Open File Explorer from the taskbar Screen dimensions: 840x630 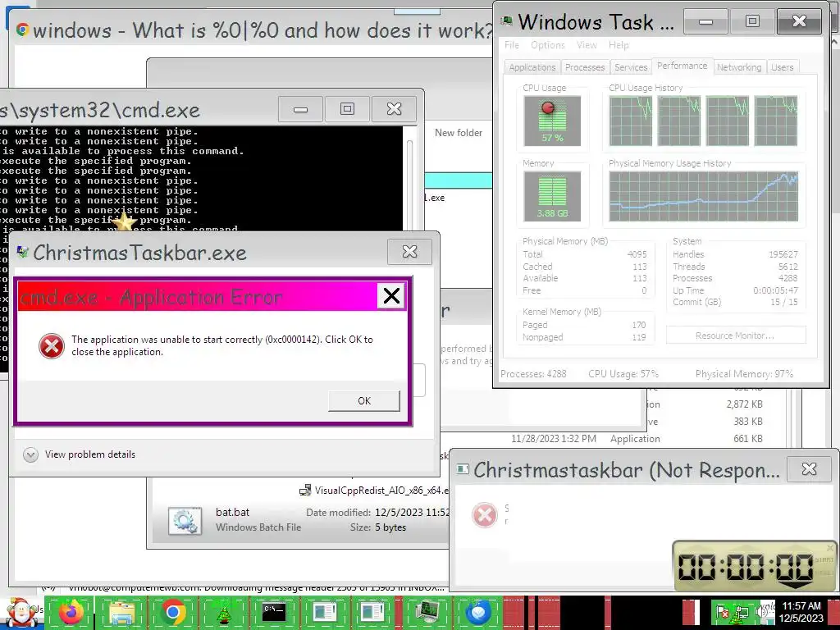121,612
